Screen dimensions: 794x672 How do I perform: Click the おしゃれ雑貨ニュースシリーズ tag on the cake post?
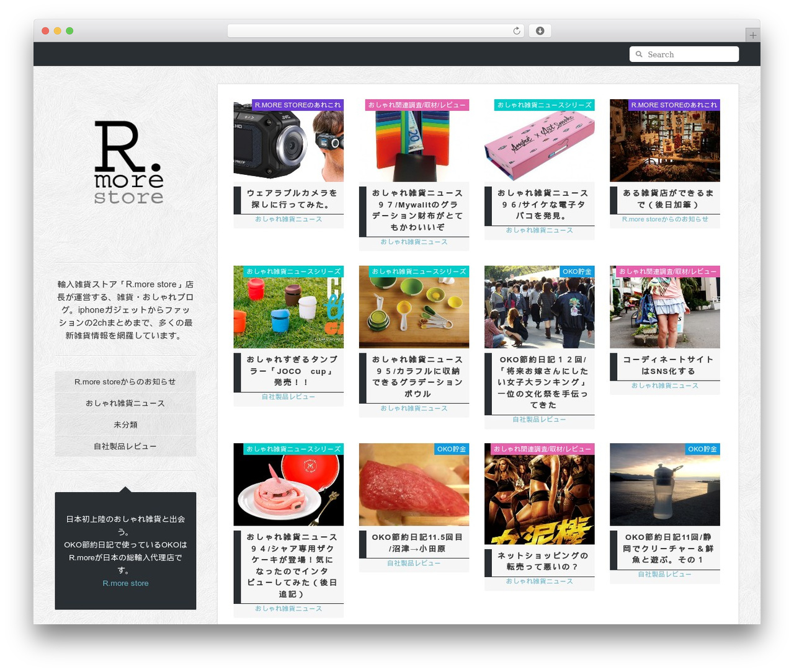tap(293, 449)
